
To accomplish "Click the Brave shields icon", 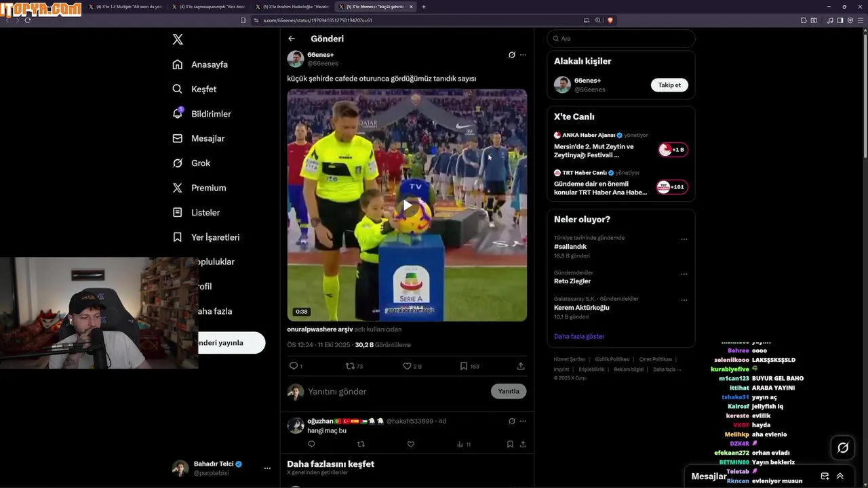I will [x=610, y=20].
